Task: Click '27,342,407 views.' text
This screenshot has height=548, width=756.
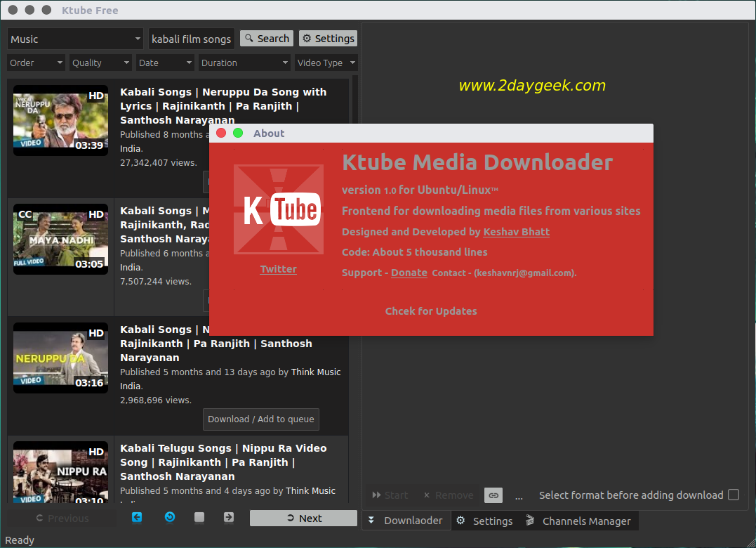Action: (x=158, y=163)
